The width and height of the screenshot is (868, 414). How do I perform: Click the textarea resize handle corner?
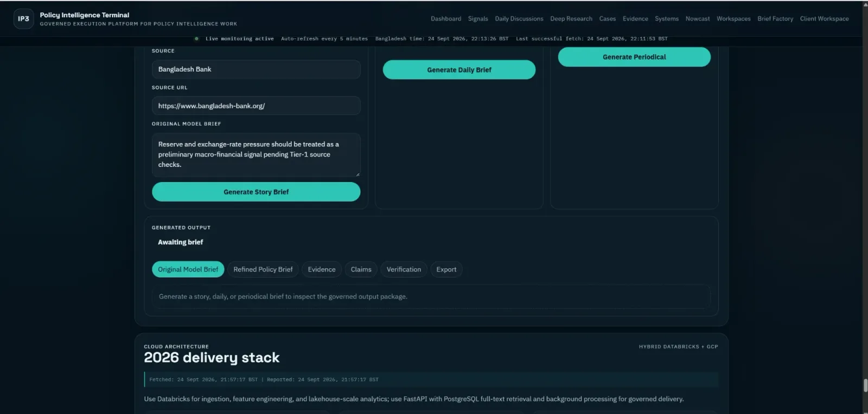[358, 174]
